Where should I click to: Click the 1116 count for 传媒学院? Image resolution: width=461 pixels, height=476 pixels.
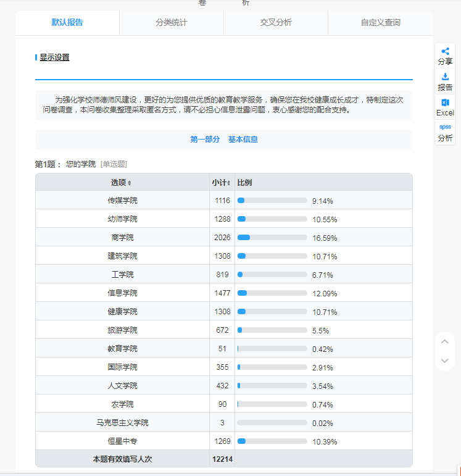pyautogui.click(x=222, y=201)
